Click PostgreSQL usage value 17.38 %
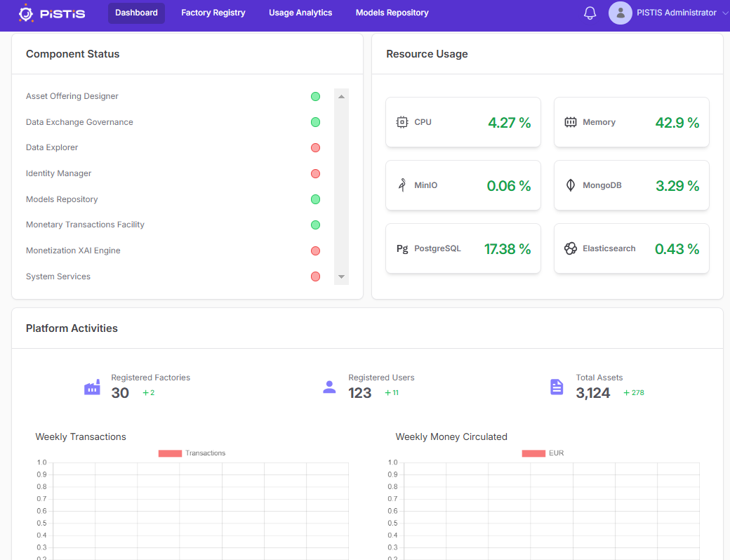The width and height of the screenshot is (730, 560). [507, 249]
